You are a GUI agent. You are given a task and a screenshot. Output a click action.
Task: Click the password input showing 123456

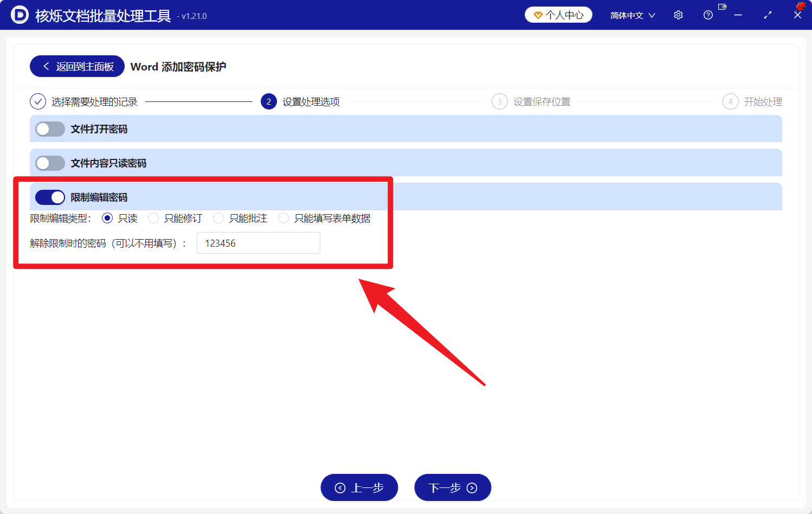point(258,243)
